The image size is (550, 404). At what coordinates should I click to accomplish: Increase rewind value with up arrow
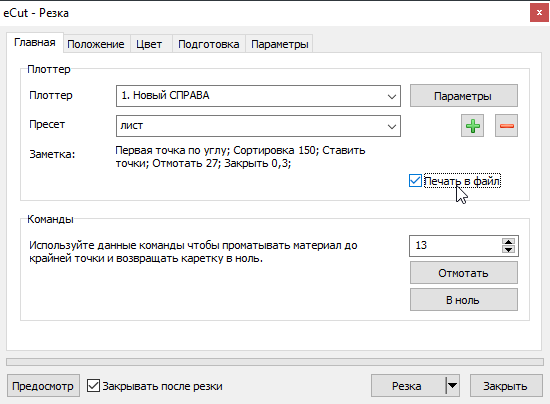click(508, 242)
